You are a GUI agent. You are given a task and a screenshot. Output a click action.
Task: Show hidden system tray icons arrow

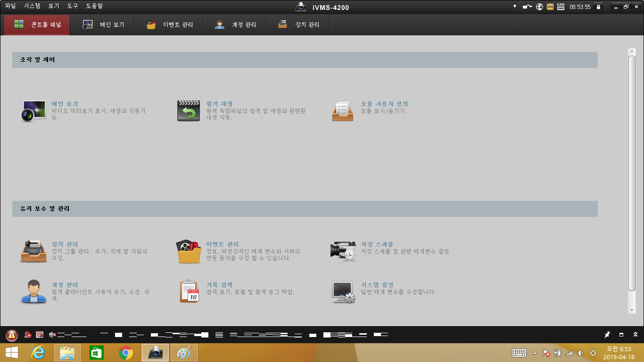(x=535, y=353)
